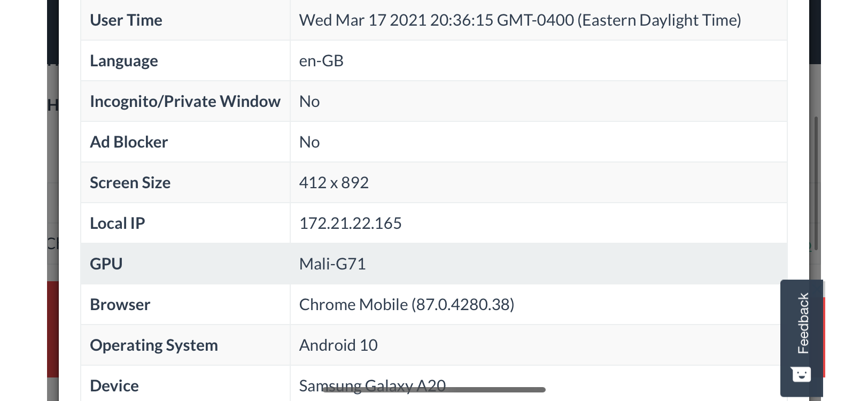Click the Ad Blocker label
Image resolution: width=868 pixels, height=401 pixels.
[129, 142]
